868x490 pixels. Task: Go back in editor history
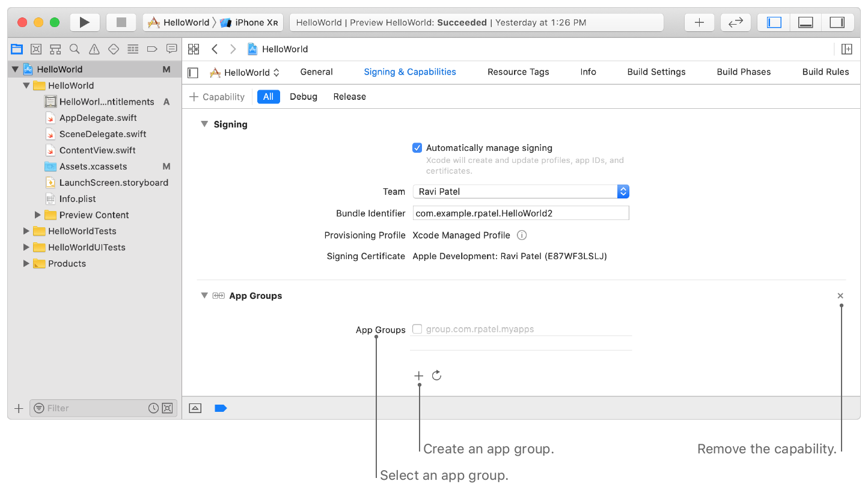pyautogui.click(x=215, y=49)
